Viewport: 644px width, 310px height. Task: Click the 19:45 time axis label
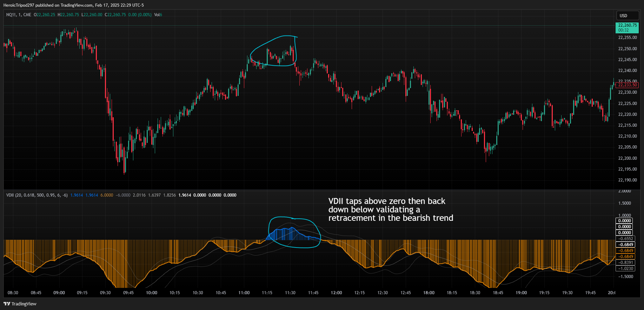click(590, 293)
